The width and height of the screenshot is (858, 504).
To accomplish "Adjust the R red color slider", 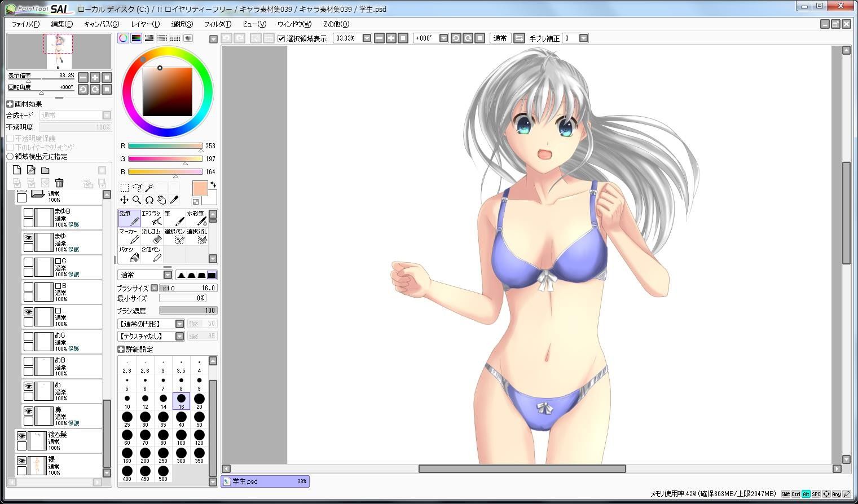I will [165, 146].
